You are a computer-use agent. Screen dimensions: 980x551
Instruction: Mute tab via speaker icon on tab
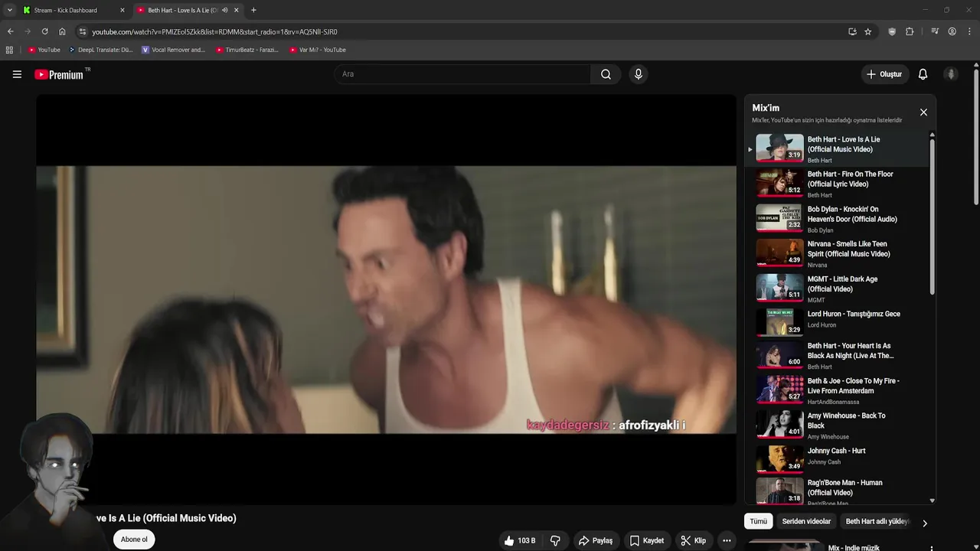tap(224, 10)
